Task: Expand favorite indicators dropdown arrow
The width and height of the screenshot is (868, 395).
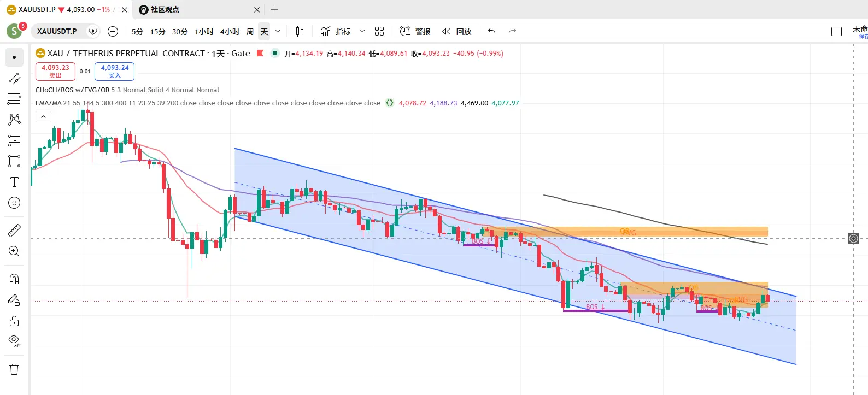Action: [362, 31]
